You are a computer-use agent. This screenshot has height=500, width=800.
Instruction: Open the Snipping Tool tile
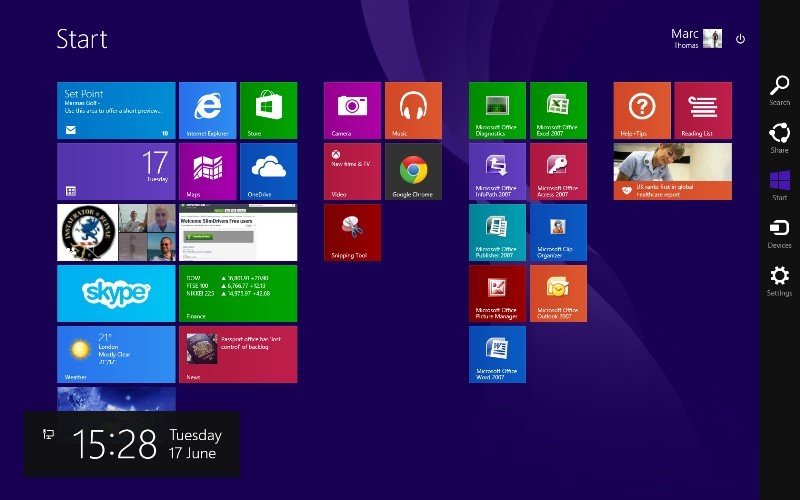point(353,233)
